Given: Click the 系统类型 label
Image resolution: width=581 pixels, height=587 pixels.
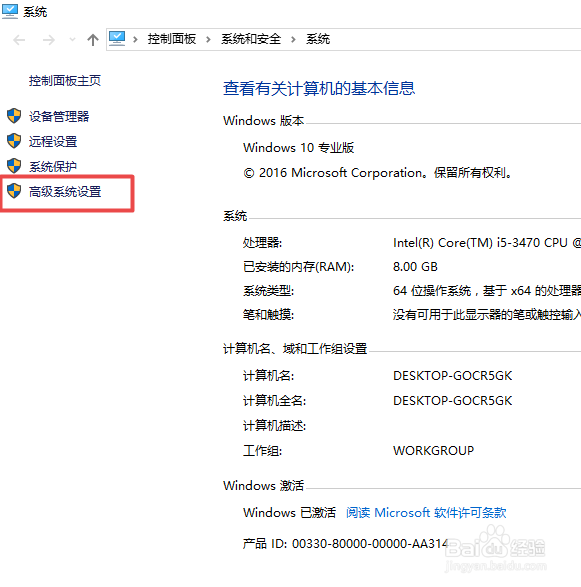Looking at the screenshot, I should (268, 291).
